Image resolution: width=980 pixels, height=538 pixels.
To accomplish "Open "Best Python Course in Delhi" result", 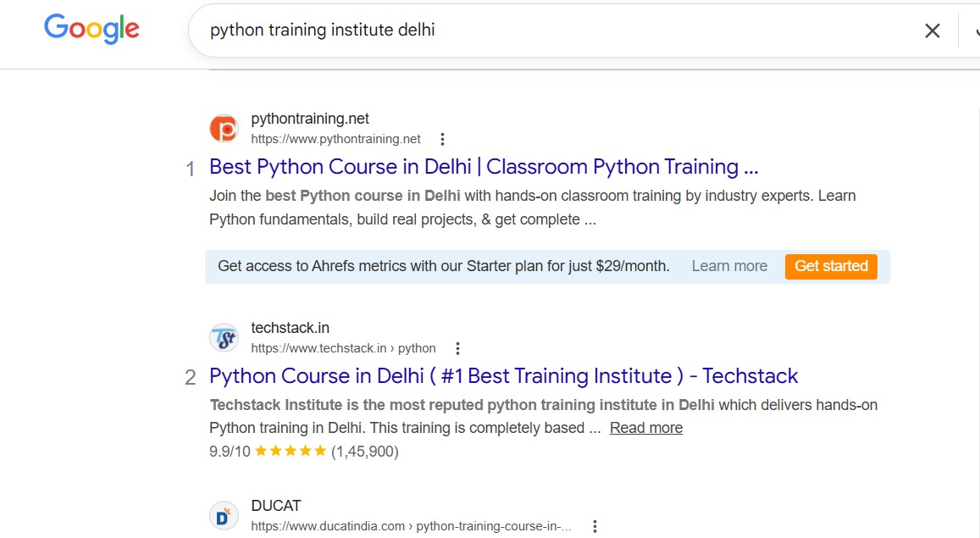I will 483,166.
